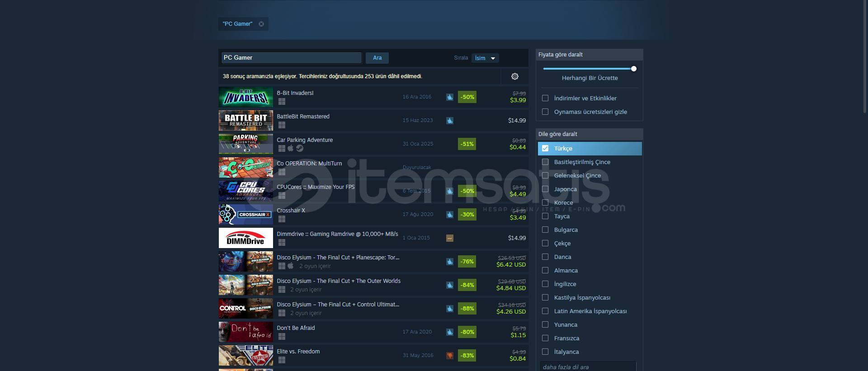Click the review icon for Disco Elysium + Control Ultimate

click(x=450, y=309)
